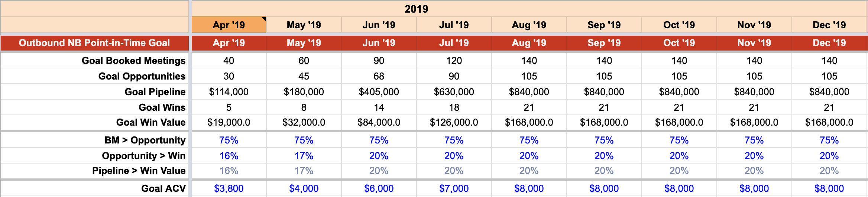
Task: Select the 2019 year header cell
Action: click(x=416, y=9)
